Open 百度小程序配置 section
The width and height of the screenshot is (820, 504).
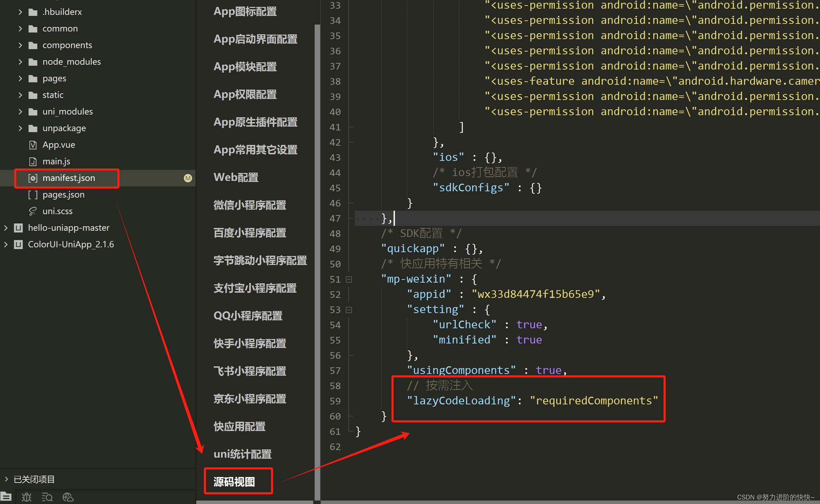(x=250, y=233)
